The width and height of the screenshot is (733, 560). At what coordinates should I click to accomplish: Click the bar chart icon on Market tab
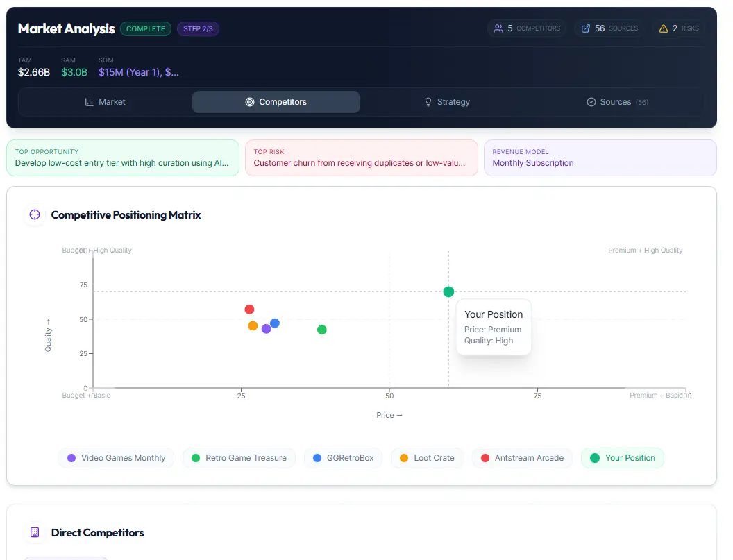coord(89,102)
